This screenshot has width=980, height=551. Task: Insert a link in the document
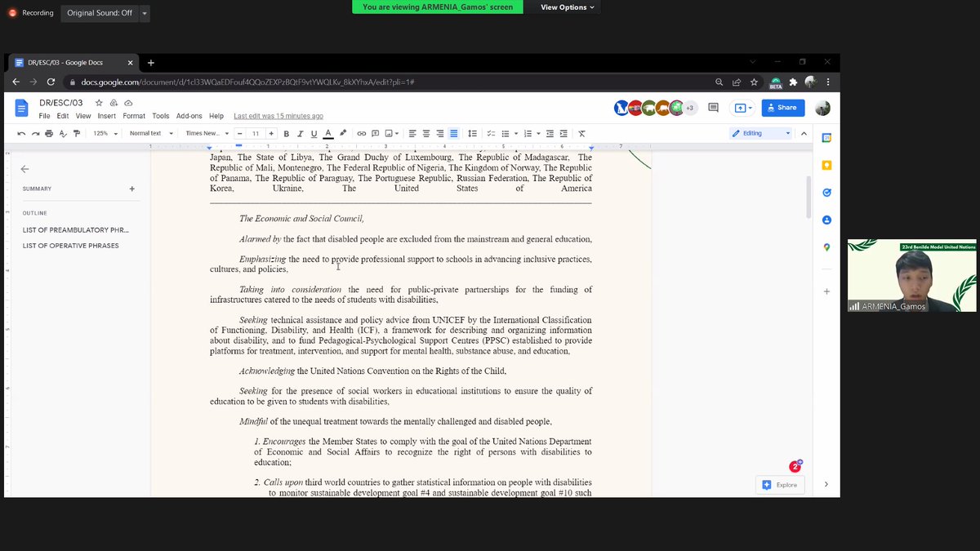(361, 133)
